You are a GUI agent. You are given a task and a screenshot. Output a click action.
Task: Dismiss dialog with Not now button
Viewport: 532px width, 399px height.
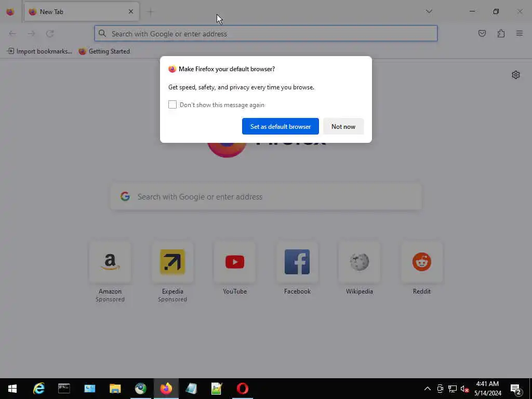point(343,126)
